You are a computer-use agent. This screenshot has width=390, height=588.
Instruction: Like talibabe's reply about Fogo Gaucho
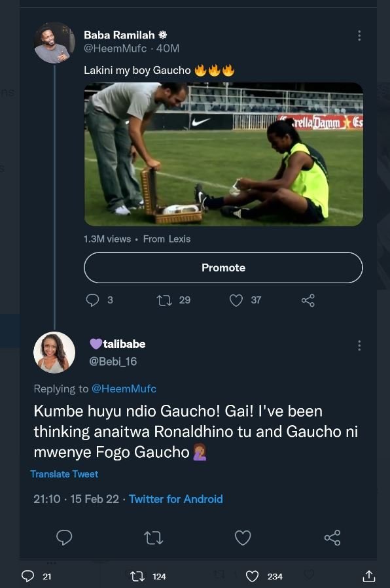(x=243, y=538)
